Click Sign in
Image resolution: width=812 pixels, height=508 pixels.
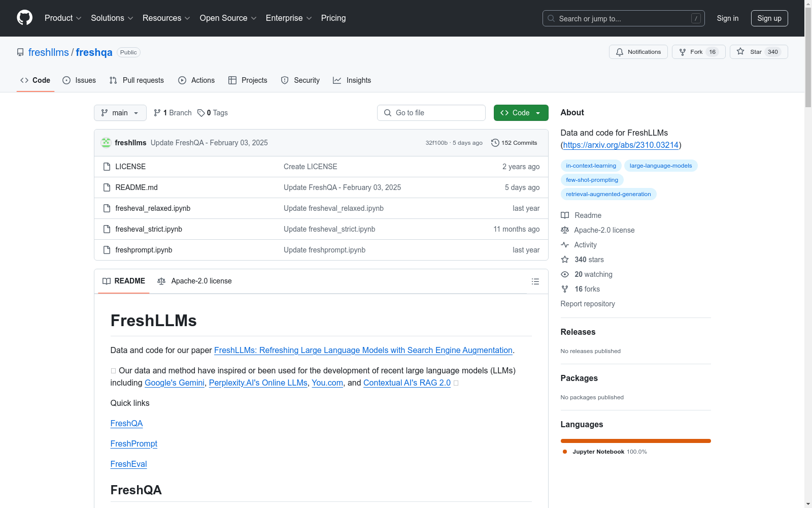(728, 18)
